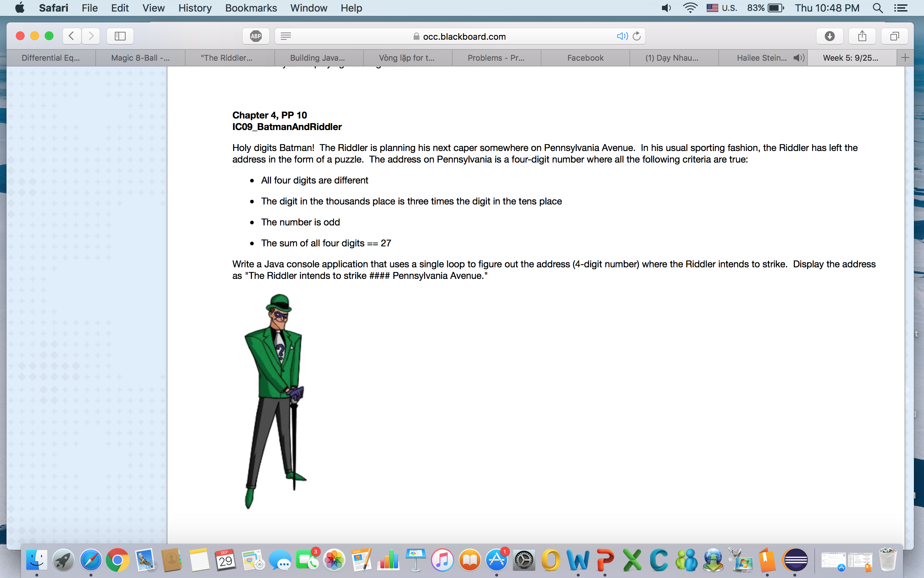Image resolution: width=924 pixels, height=578 pixels.
Task: Open Spotlight search icon
Action: pos(878,8)
